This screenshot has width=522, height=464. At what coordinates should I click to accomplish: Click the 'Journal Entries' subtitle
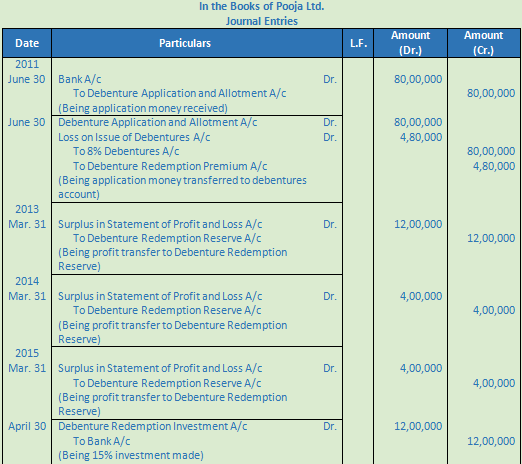coord(262,21)
